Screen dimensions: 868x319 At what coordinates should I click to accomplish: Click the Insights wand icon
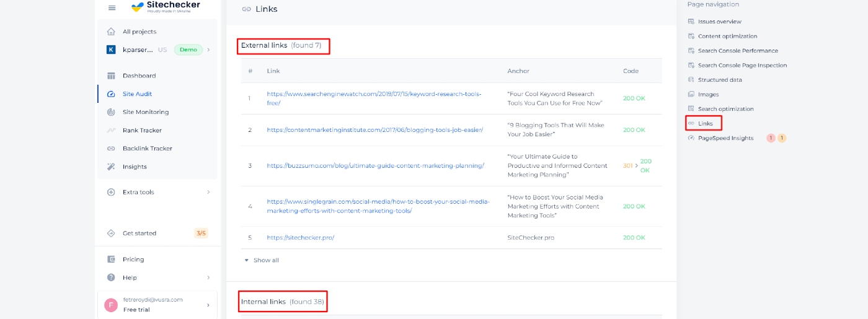pos(111,167)
